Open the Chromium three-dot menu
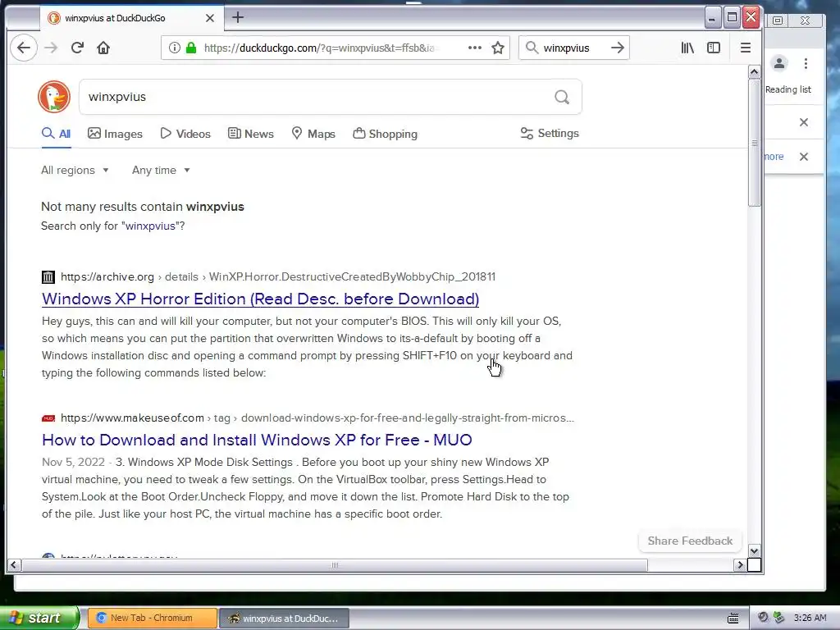The width and height of the screenshot is (840, 630). click(x=806, y=64)
